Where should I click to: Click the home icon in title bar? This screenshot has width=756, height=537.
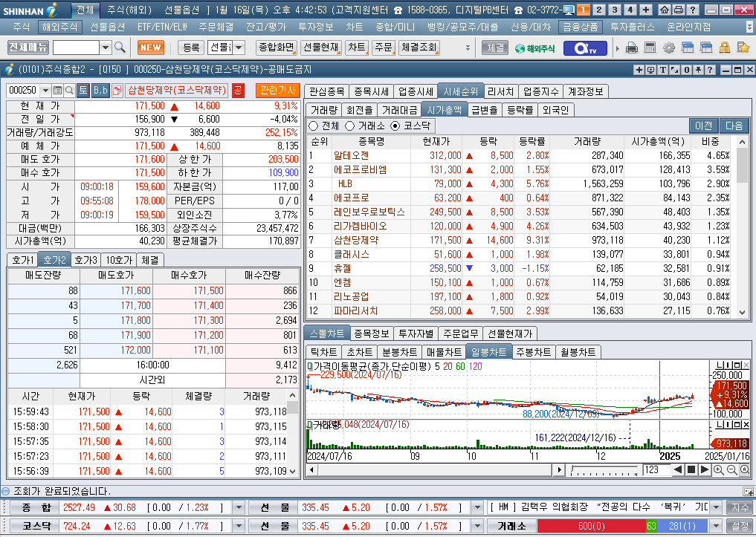point(665,10)
